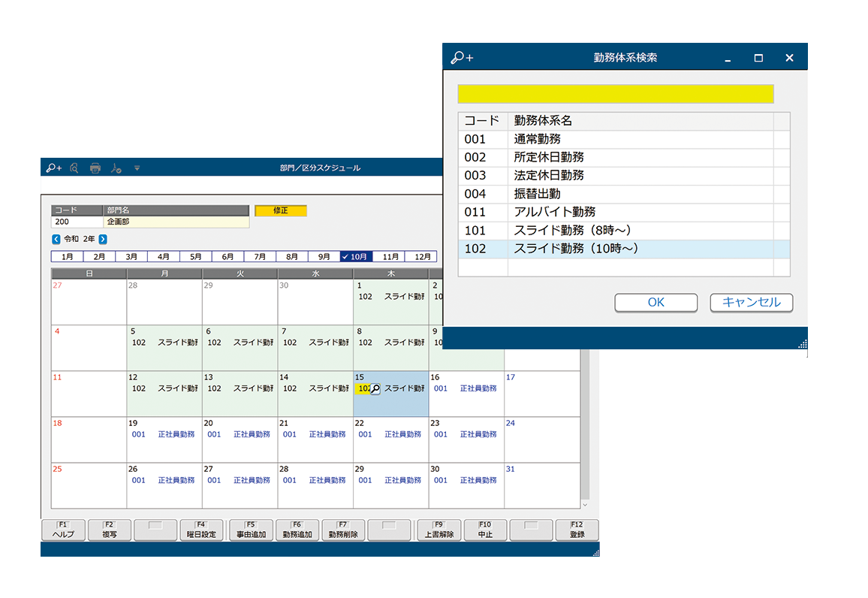Click the F10 中止 button
868x598 pixels.
(x=485, y=530)
